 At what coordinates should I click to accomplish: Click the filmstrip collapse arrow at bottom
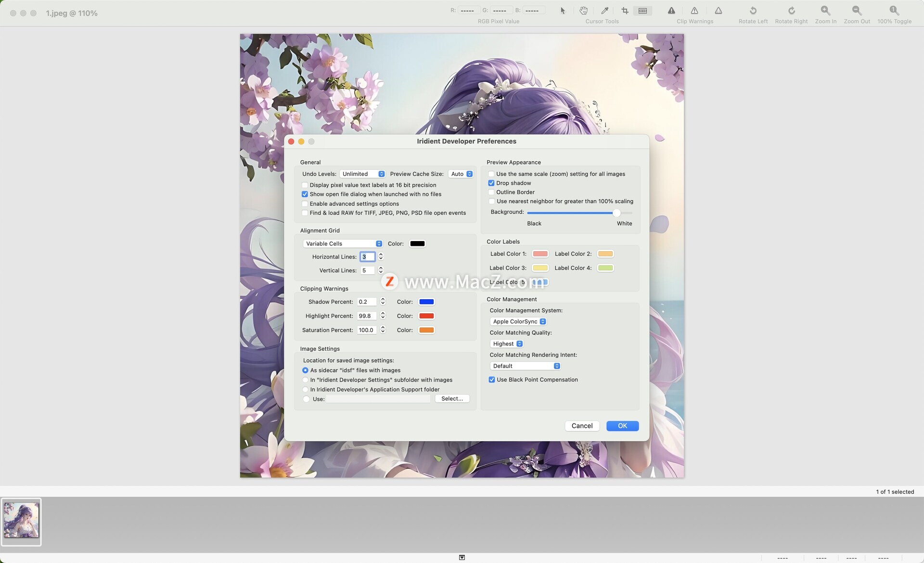coord(462,557)
